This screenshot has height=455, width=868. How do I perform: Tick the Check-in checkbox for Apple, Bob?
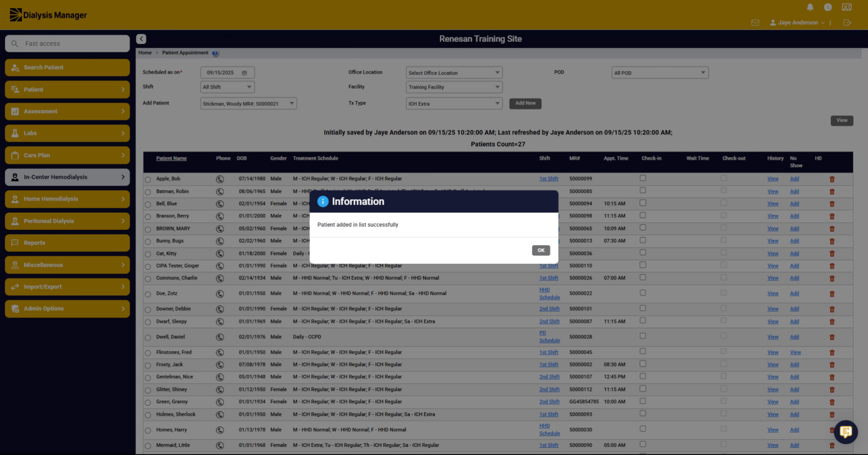coord(643,178)
